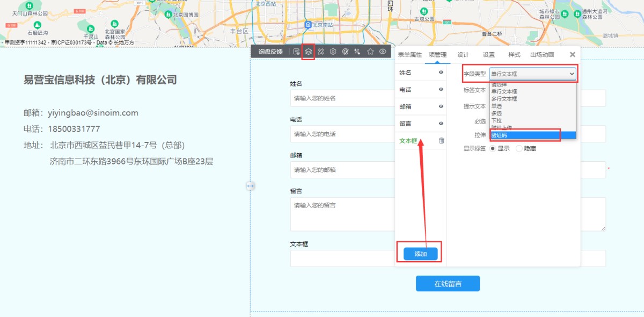Click the gear settings icon in the toolbar
Image resolution: width=644 pixels, height=317 pixels.
[x=333, y=52]
